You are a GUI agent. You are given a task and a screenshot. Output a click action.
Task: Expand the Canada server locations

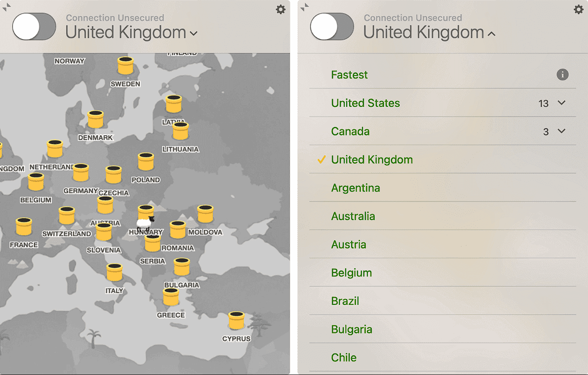pos(562,131)
